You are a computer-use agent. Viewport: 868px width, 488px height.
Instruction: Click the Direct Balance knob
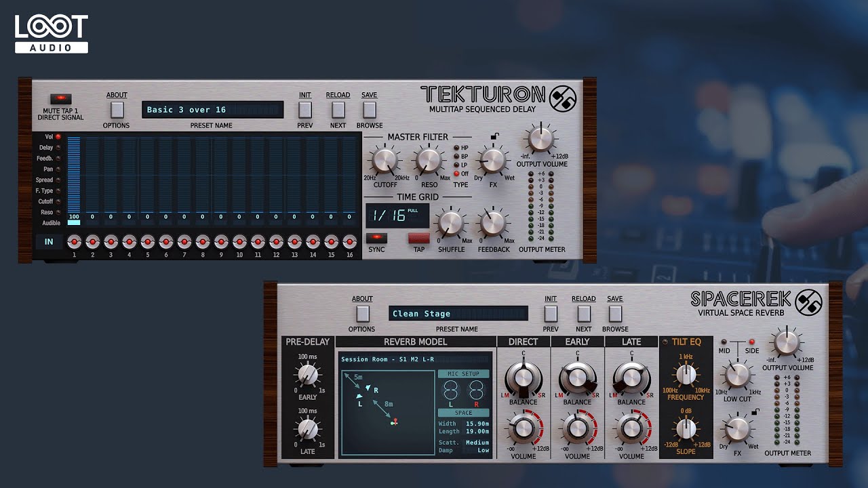[x=523, y=378]
